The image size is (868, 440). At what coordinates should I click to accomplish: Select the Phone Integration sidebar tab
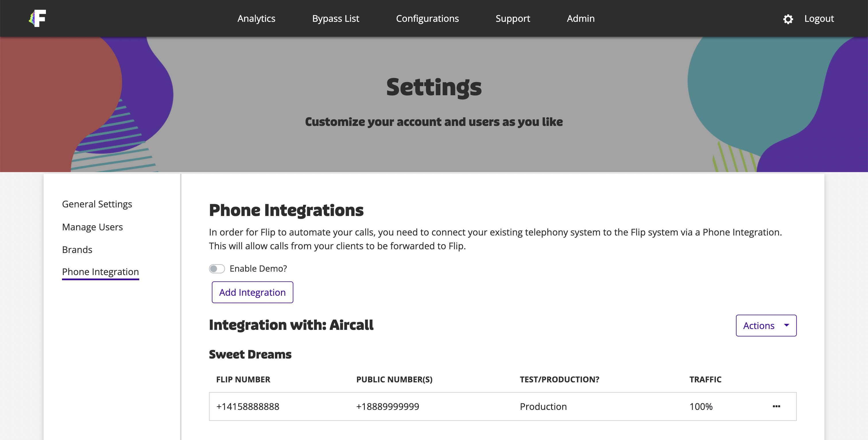(x=100, y=272)
